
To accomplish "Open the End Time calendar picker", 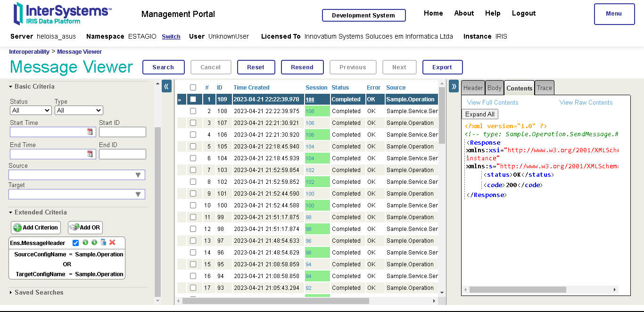I will point(90,154).
